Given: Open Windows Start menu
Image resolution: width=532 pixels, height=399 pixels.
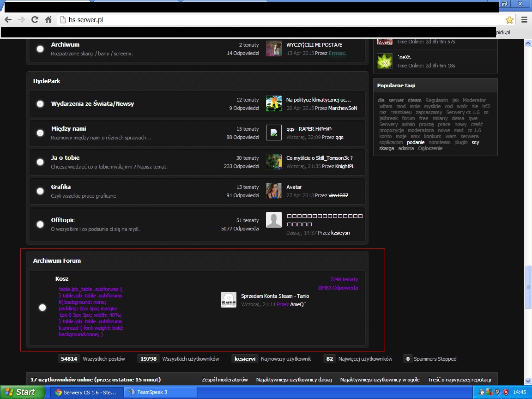Looking at the screenshot, I should tap(20, 392).
